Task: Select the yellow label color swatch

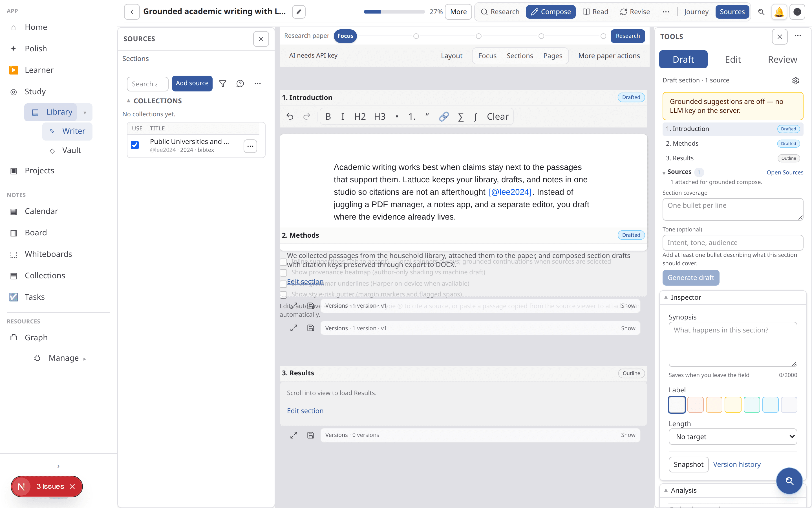Action: coord(733,405)
